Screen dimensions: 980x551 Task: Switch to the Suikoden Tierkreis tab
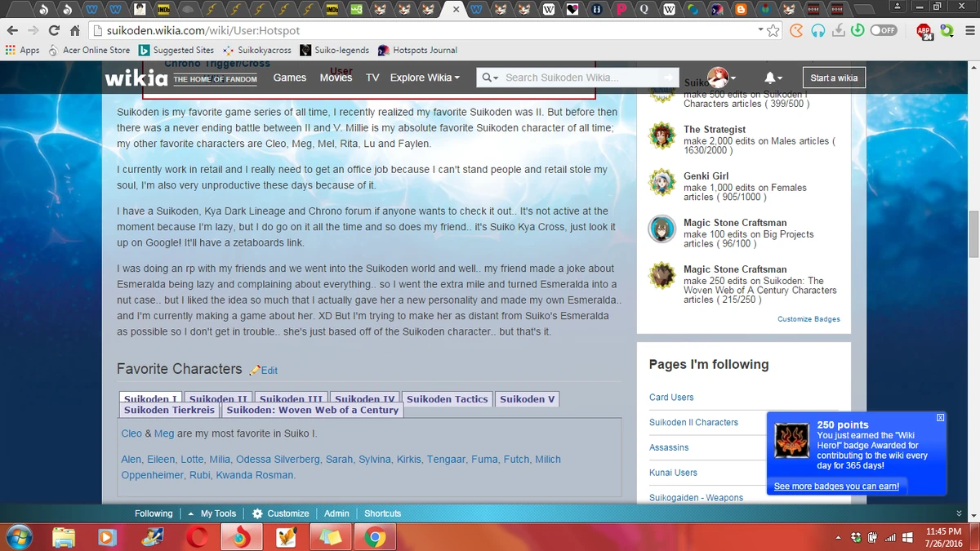pos(170,410)
